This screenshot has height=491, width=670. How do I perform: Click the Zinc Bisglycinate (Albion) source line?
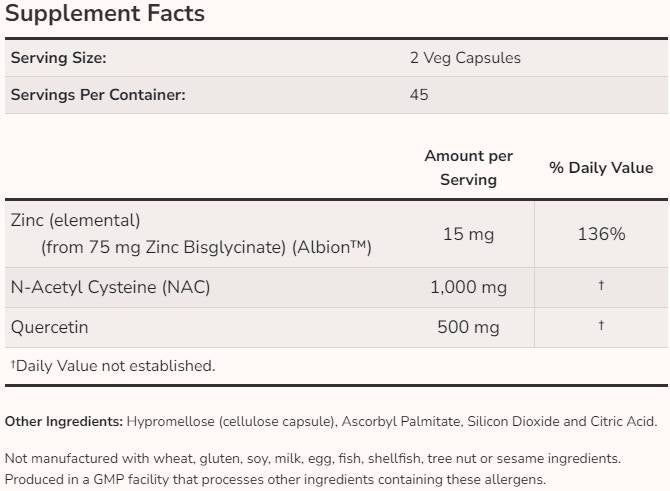[206, 247]
